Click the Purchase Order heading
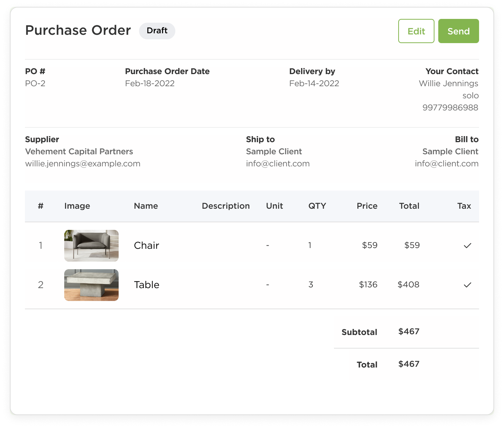504x428 pixels. coord(78,30)
